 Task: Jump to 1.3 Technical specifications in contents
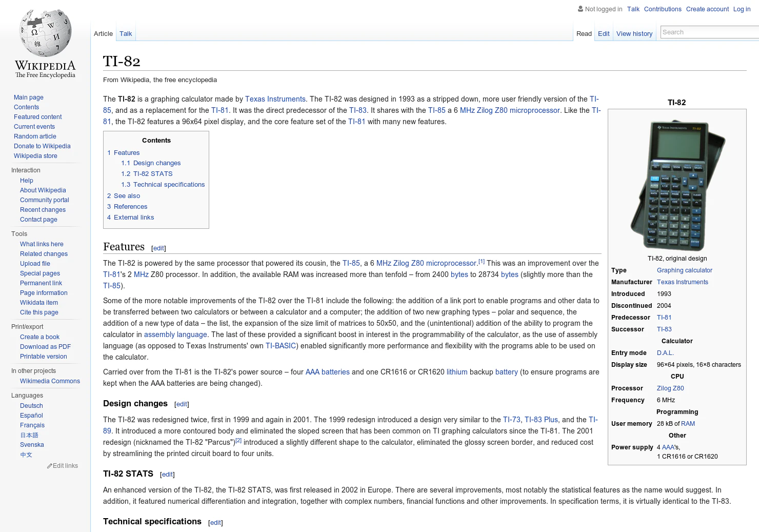pyautogui.click(x=163, y=185)
